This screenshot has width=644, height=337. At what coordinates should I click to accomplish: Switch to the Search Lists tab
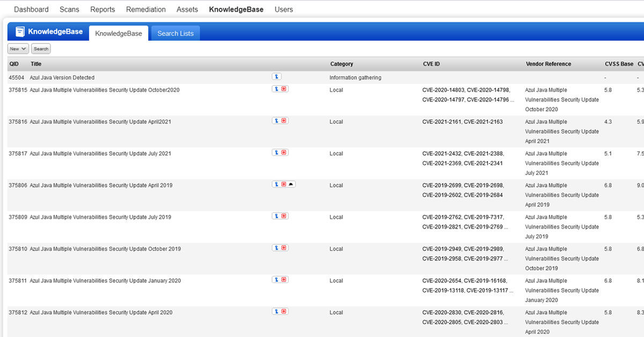click(175, 33)
